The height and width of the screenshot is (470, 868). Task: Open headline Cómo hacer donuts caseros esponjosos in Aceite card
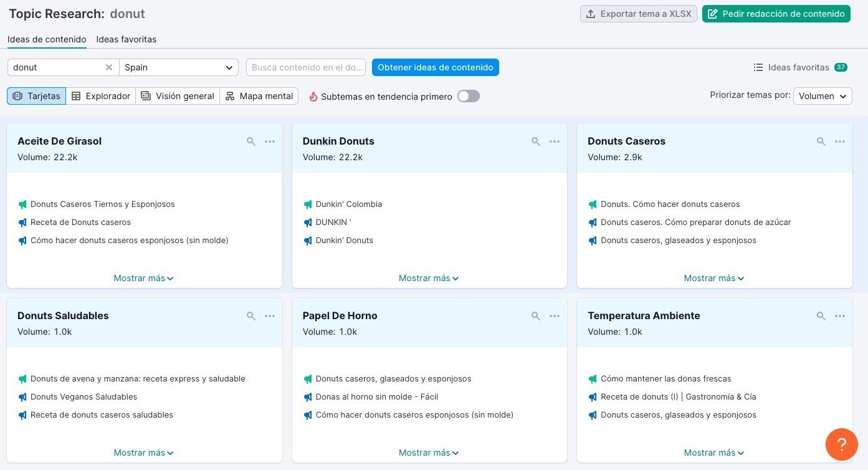(x=130, y=241)
